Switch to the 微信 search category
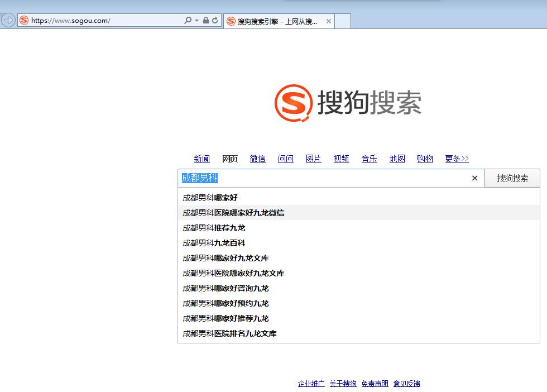The width and height of the screenshot is (547, 392). [258, 159]
